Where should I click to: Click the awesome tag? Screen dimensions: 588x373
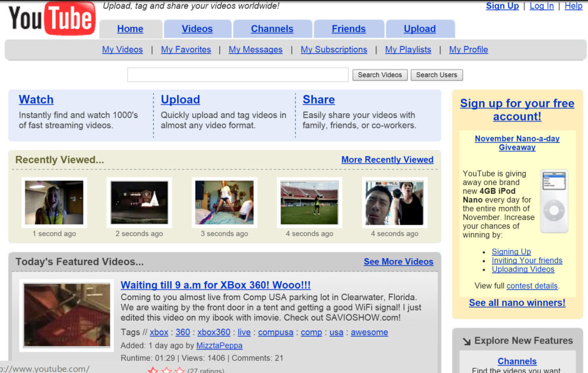tap(369, 332)
